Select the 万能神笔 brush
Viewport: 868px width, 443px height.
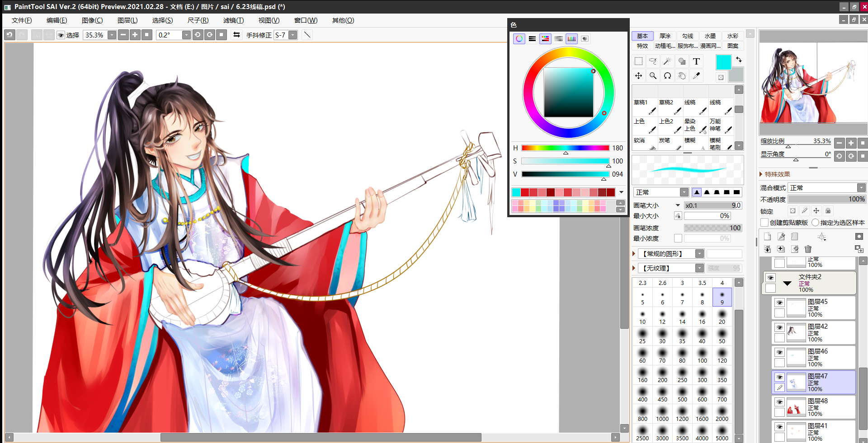720,126
